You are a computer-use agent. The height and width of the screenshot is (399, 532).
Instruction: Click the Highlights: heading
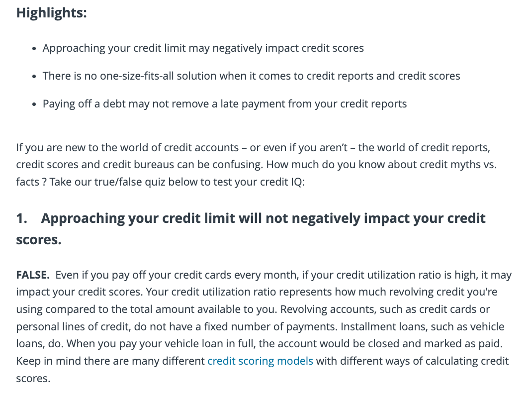point(52,13)
